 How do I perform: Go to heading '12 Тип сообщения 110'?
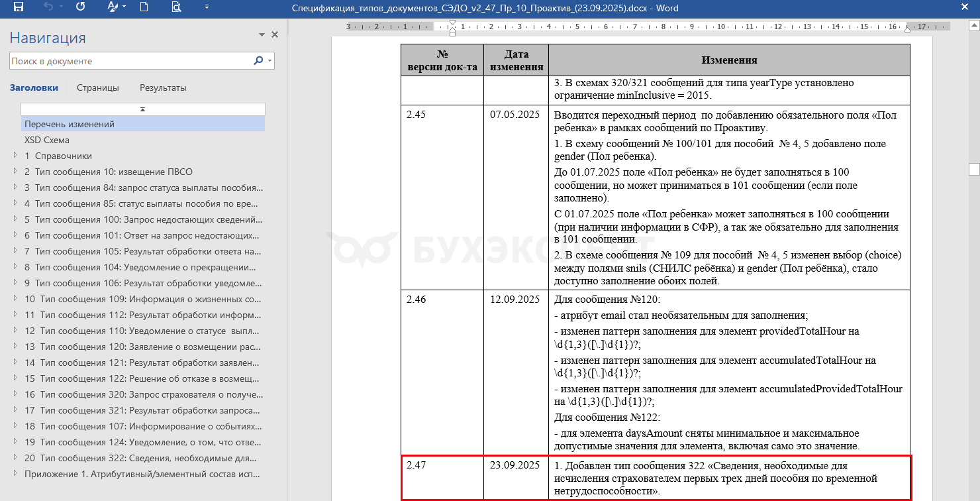[143, 331]
